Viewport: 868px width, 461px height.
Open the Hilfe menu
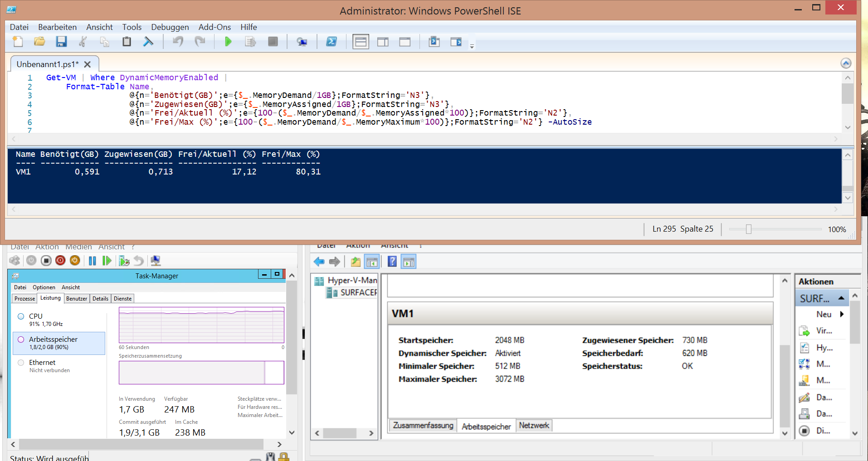point(249,27)
